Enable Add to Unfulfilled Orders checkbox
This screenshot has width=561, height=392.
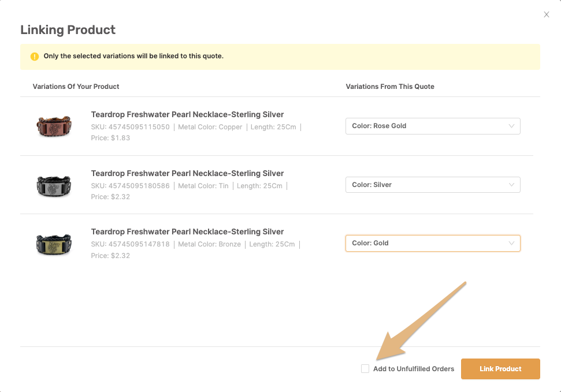pos(365,369)
